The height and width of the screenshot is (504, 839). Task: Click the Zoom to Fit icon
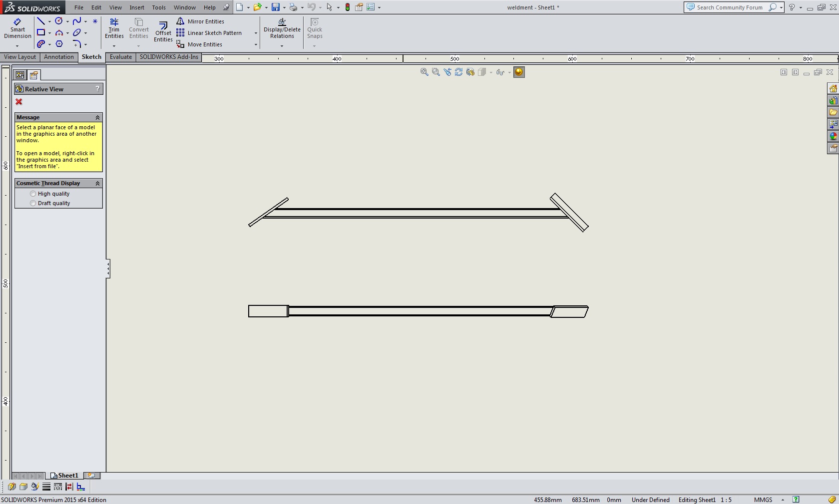coord(424,72)
